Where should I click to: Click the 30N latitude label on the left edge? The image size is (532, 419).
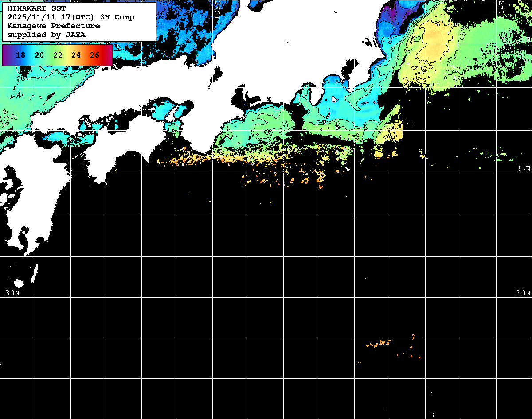[x=12, y=293]
